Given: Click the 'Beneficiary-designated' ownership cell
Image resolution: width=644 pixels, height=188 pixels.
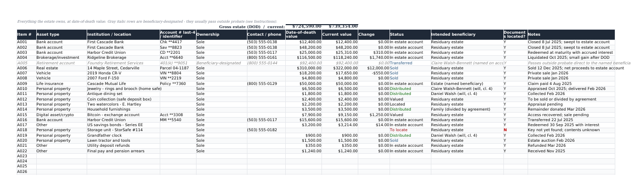Looking at the screenshot, I should [221, 63].
